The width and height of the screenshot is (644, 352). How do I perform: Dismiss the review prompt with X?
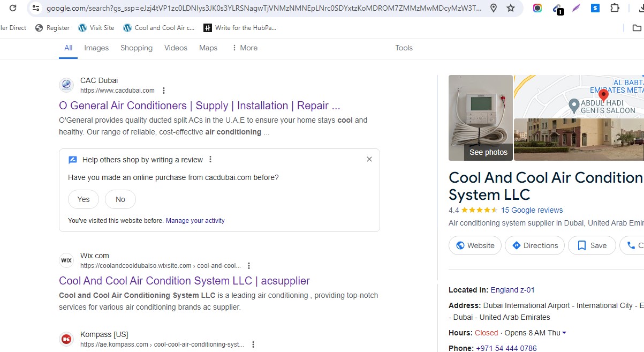click(x=369, y=159)
